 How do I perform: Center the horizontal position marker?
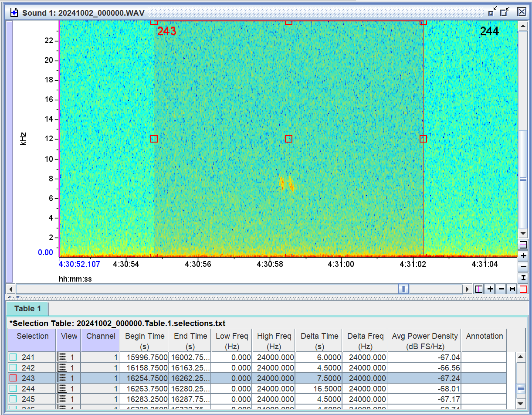(479, 289)
